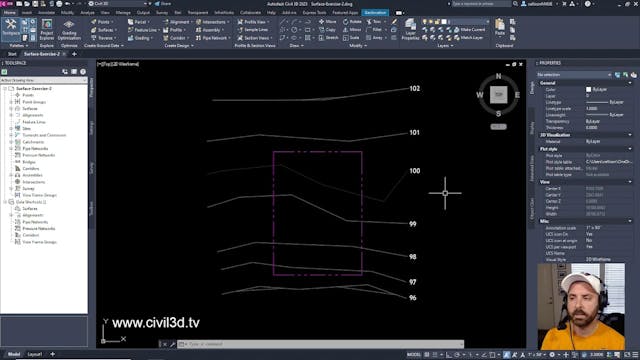Expand the Create Design panel flyout
The width and height of the screenshot is (640, 360).
(179, 46)
